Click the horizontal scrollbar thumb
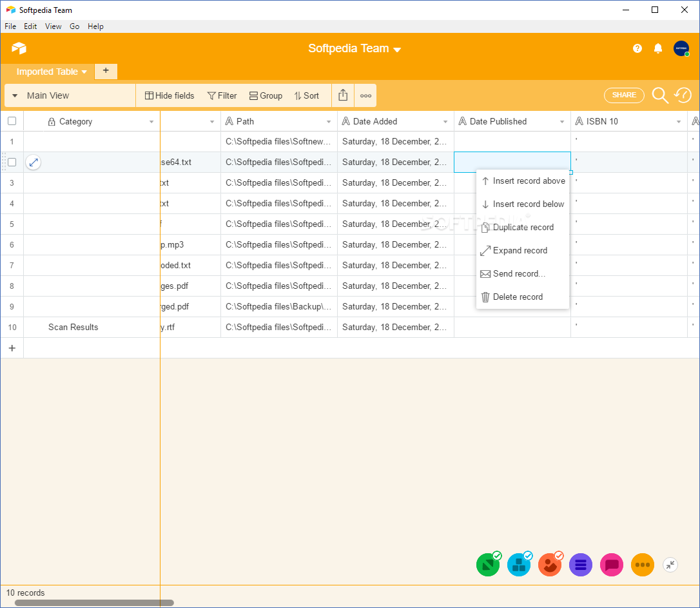The image size is (700, 608). tap(94, 603)
